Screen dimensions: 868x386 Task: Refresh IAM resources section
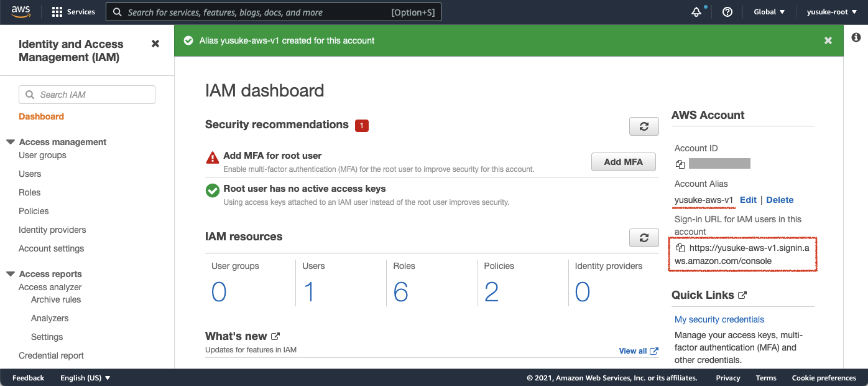pyautogui.click(x=644, y=238)
